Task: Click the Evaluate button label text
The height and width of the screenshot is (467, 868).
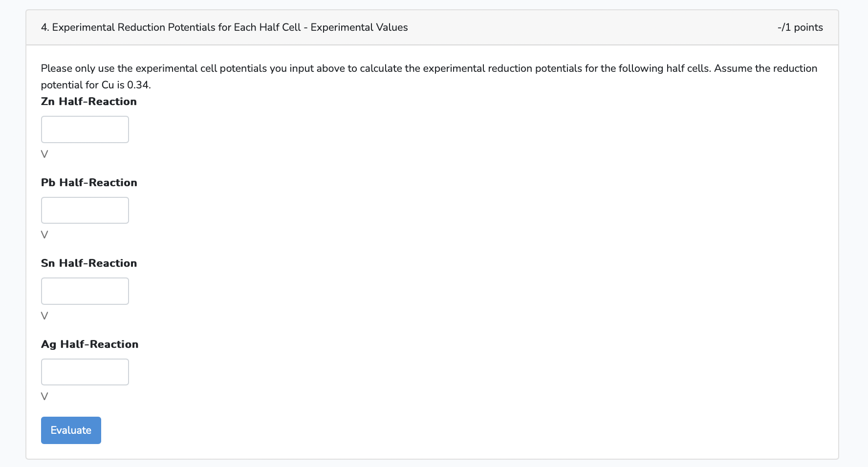Action: click(x=71, y=430)
